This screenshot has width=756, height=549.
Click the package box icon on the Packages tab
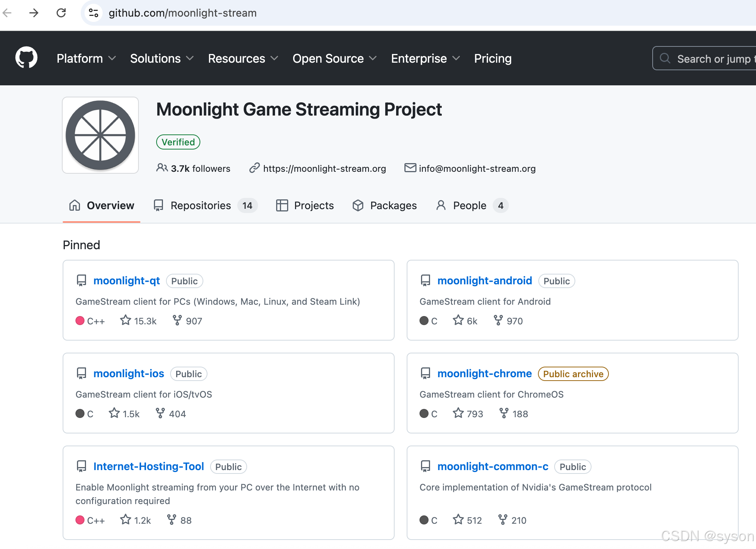[x=358, y=205]
